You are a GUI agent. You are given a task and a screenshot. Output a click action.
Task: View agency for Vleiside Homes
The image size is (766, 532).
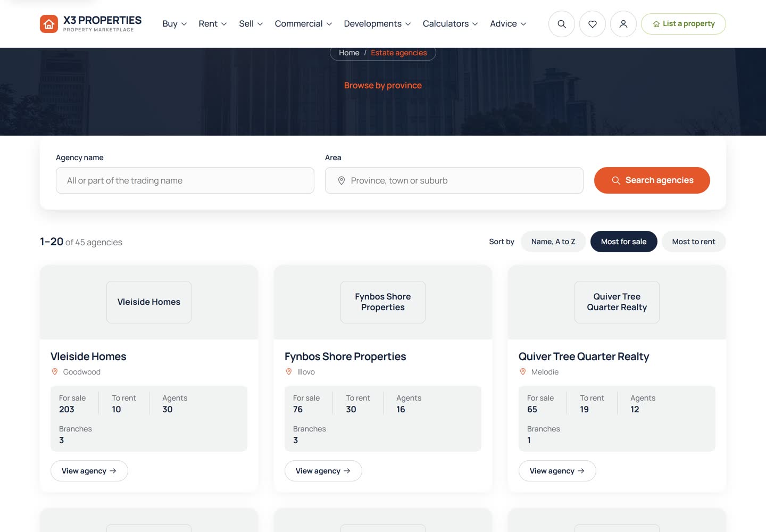click(x=89, y=471)
